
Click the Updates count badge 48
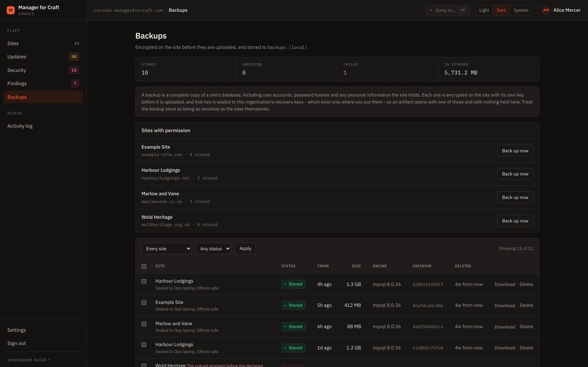[74, 57]
